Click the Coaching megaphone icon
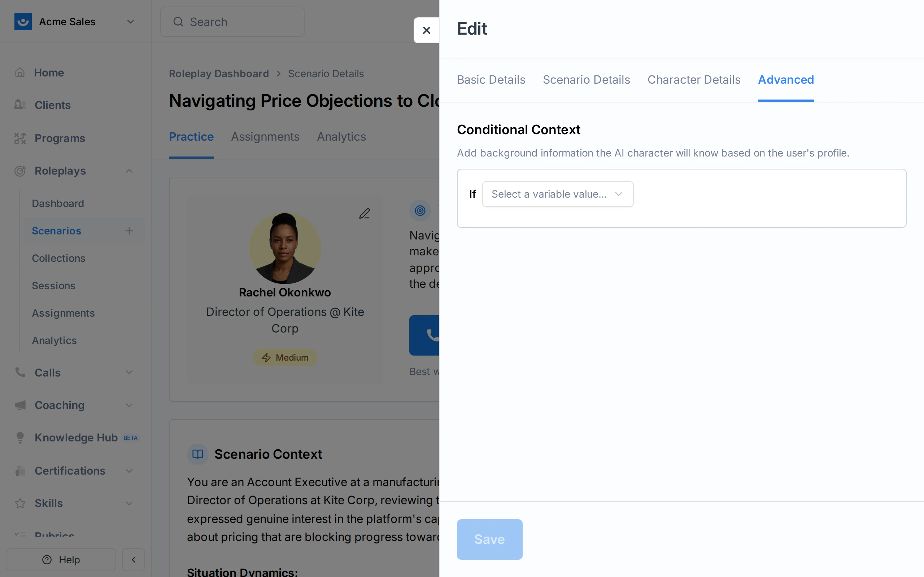Image resolution: width=924 pixels, height=577 pixels. 20,405
